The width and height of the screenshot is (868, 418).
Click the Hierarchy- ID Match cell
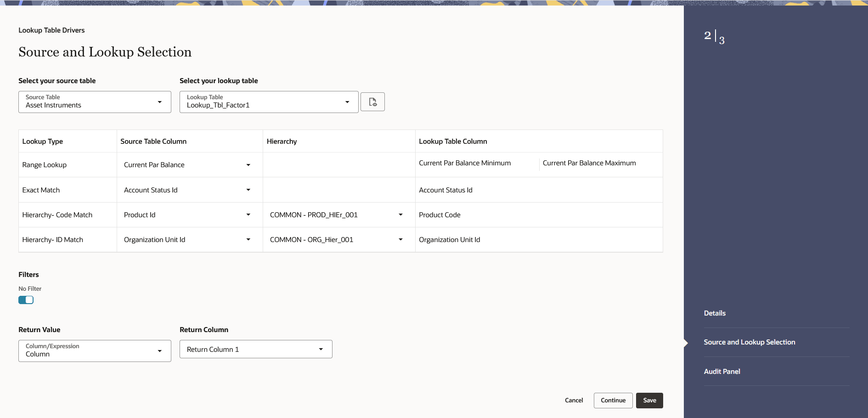pyautogui.click(x=68, y=240)
